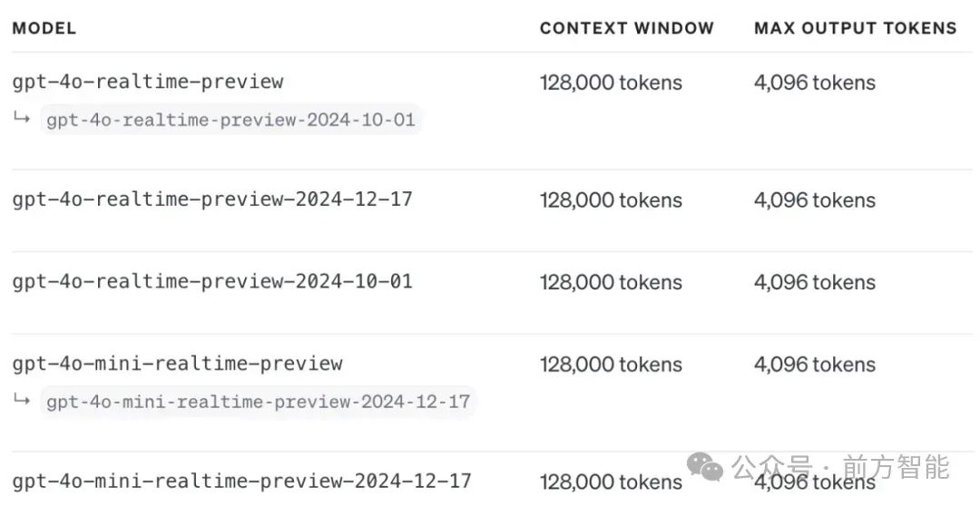Click 4,096 tokens for gpt-4o-mini-realtime-preview

(x=814, y=365)
